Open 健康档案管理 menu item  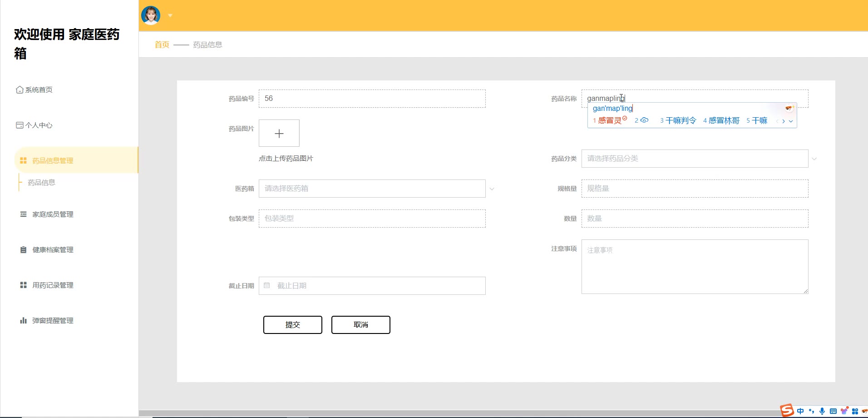pos(53,250)
